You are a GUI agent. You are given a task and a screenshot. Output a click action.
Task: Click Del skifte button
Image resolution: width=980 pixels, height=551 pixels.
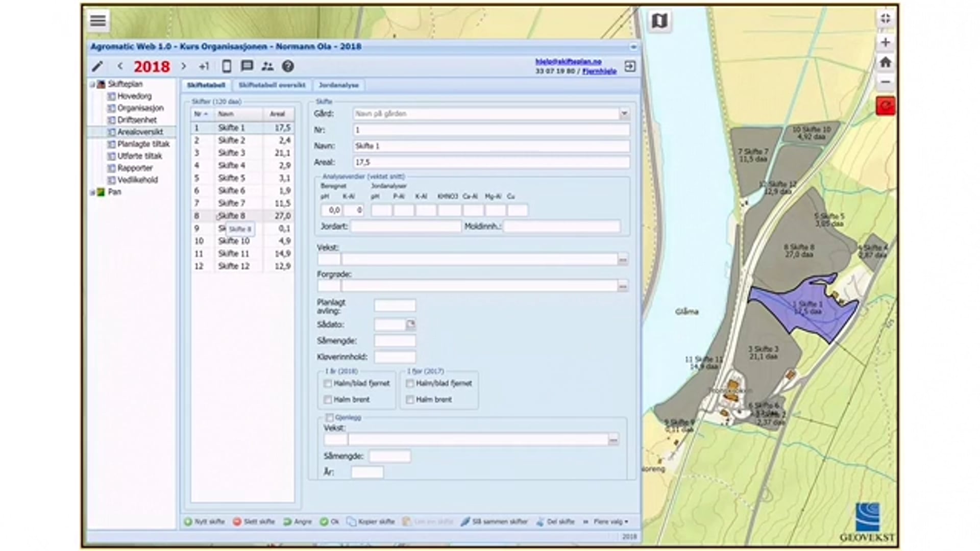555,521
